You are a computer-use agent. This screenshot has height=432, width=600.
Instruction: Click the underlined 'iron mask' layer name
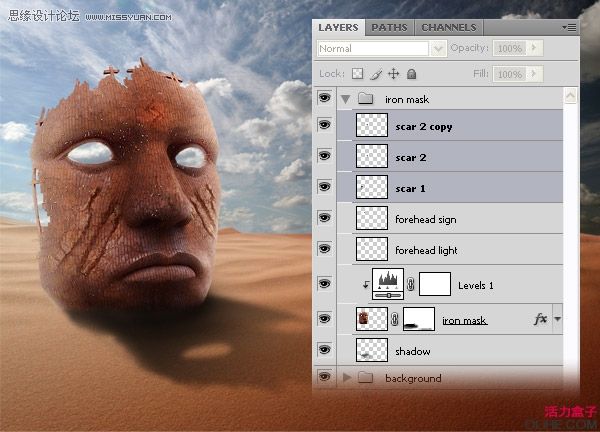click(465, 320)
